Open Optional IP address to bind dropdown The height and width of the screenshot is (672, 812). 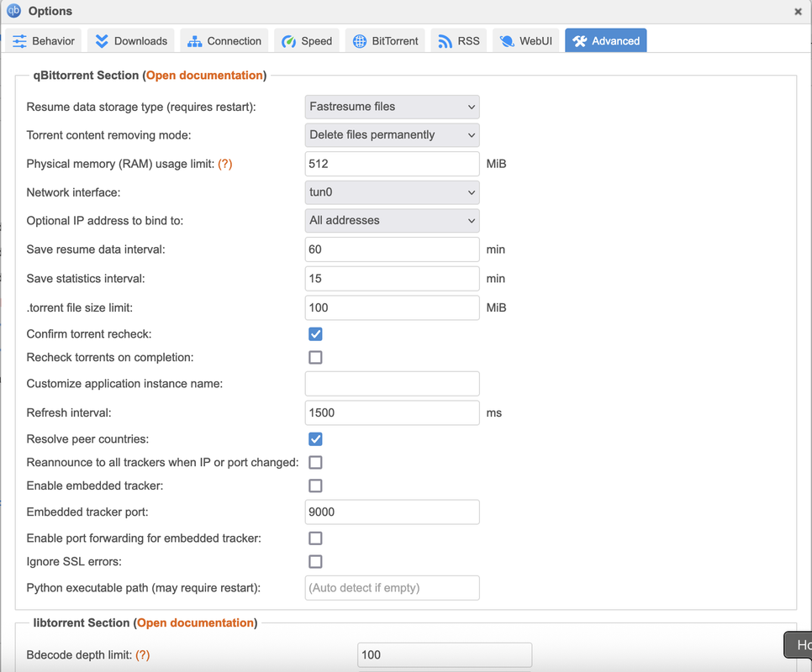coord(392,220)
